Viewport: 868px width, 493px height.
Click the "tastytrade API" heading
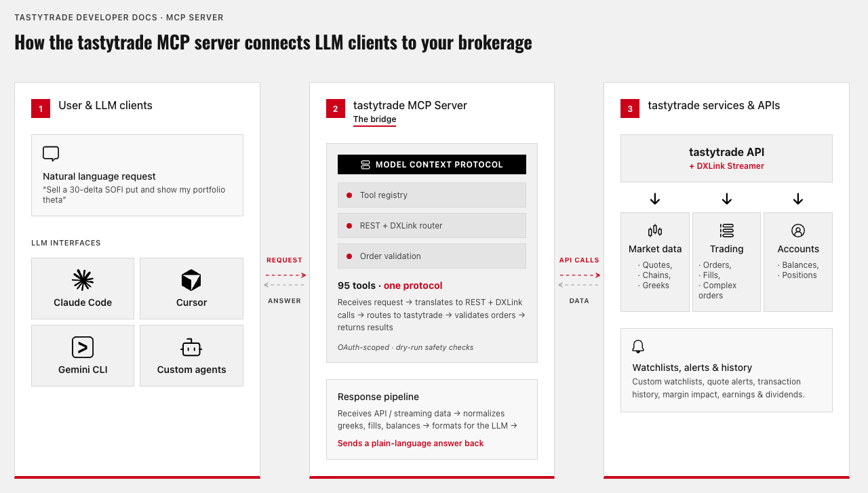[726, 153]
